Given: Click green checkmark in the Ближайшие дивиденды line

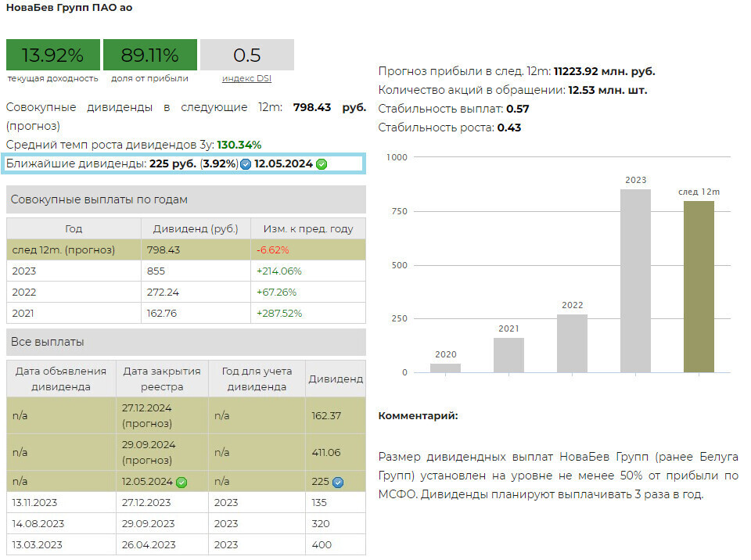Looking at the screenshot, I should point(321,164).
